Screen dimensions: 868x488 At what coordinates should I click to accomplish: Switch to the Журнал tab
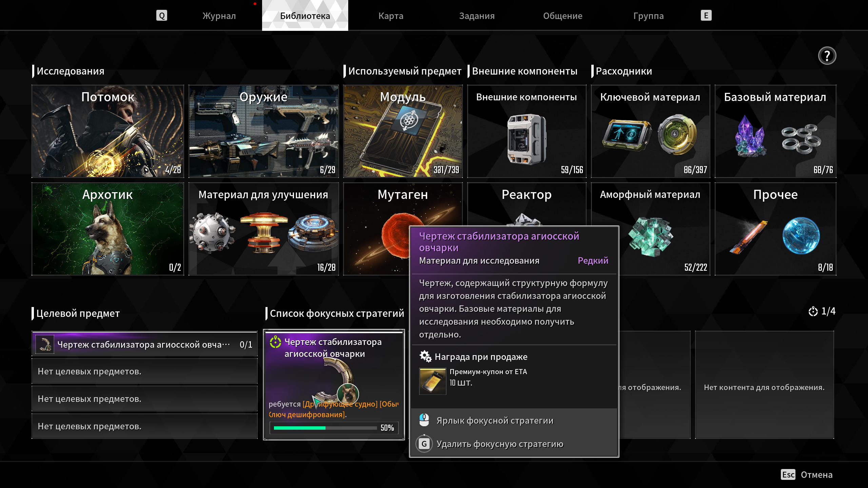point(219,16)
